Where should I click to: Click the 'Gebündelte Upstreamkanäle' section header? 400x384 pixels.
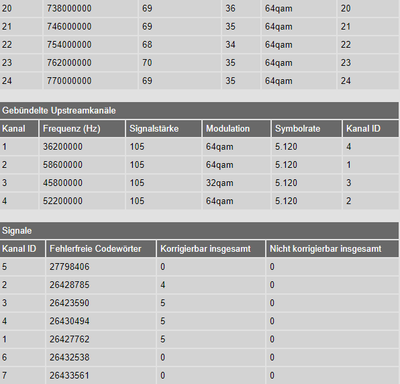(x=199, y=110)
